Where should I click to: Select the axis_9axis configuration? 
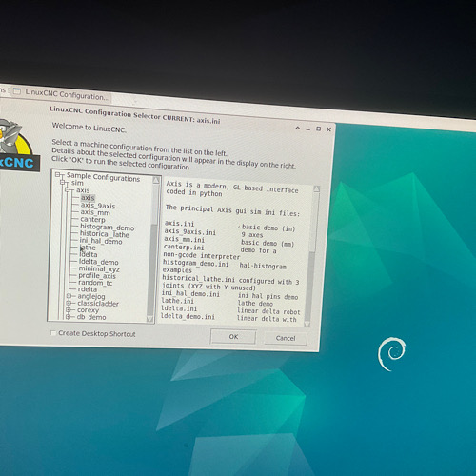click(x=98, y=206)
